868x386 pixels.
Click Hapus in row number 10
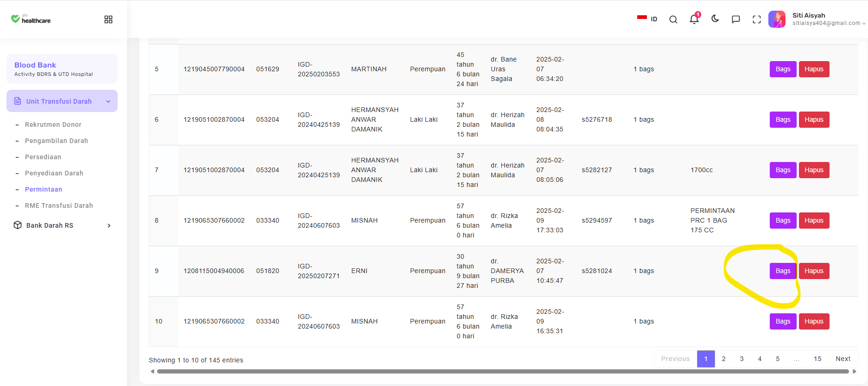tap(814, 322)
